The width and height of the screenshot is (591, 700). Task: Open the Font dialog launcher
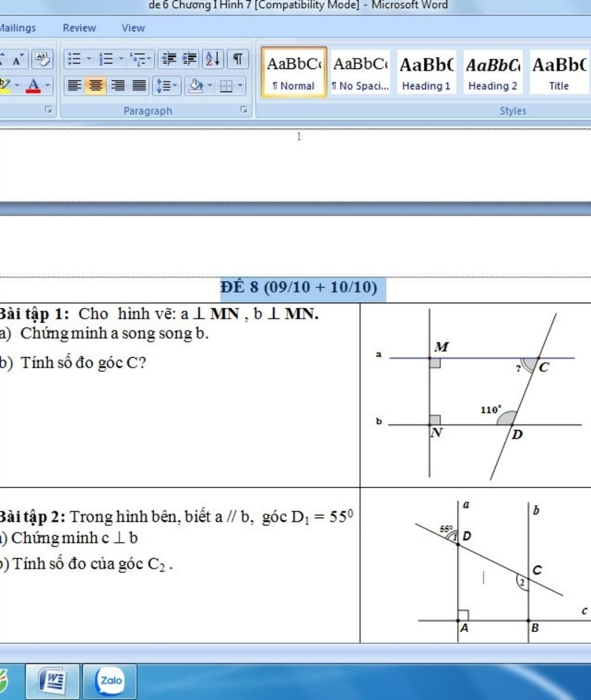(49, 110)
